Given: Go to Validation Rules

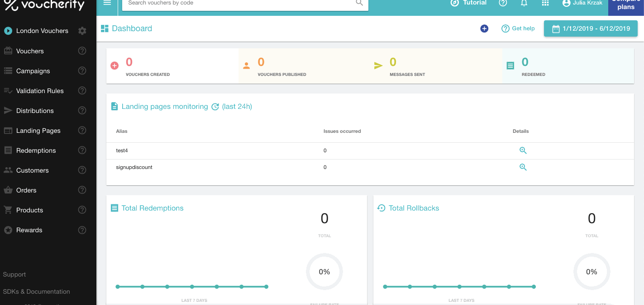Looking at the screenshot, I should 40,91.
